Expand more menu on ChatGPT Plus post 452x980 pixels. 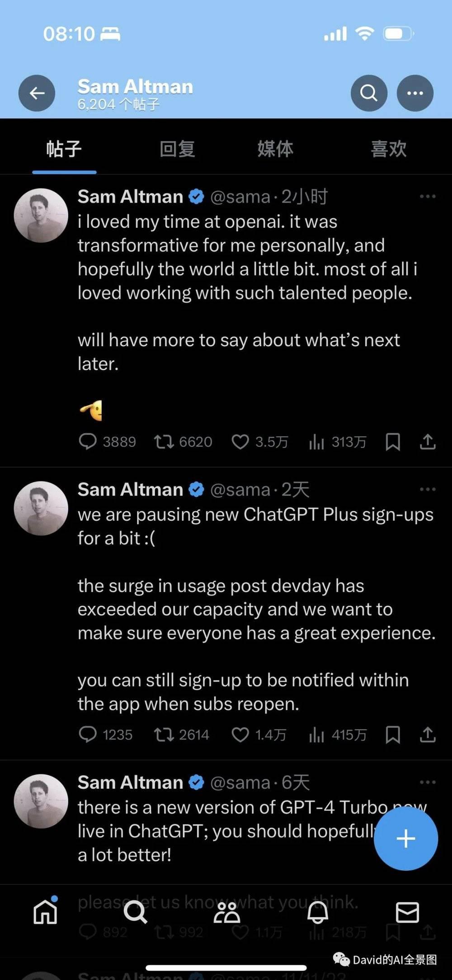coord(427,490)
